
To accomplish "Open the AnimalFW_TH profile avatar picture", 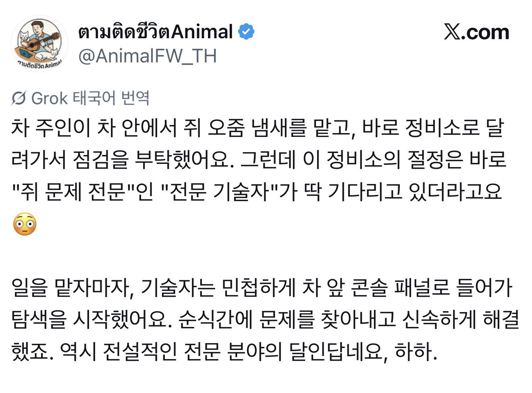I will click(x=39, y=44).
